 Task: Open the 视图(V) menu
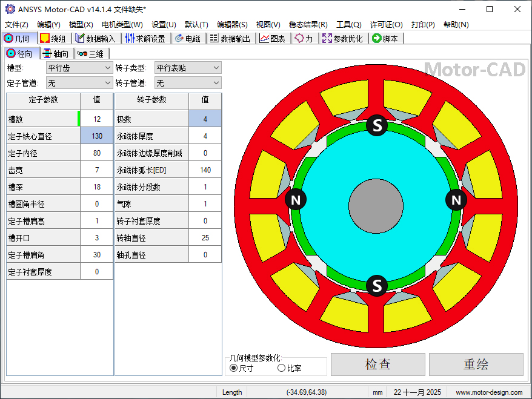tap(268, 25)
